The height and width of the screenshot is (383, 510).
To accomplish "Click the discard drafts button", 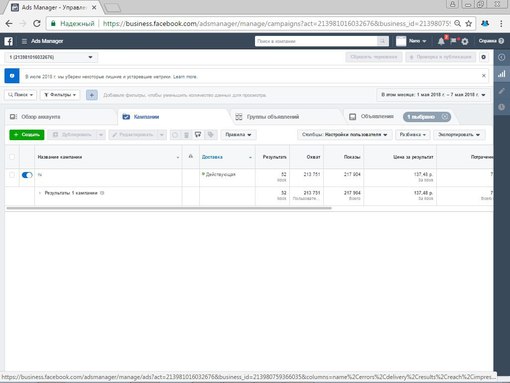I will click(x=374, y=57).
